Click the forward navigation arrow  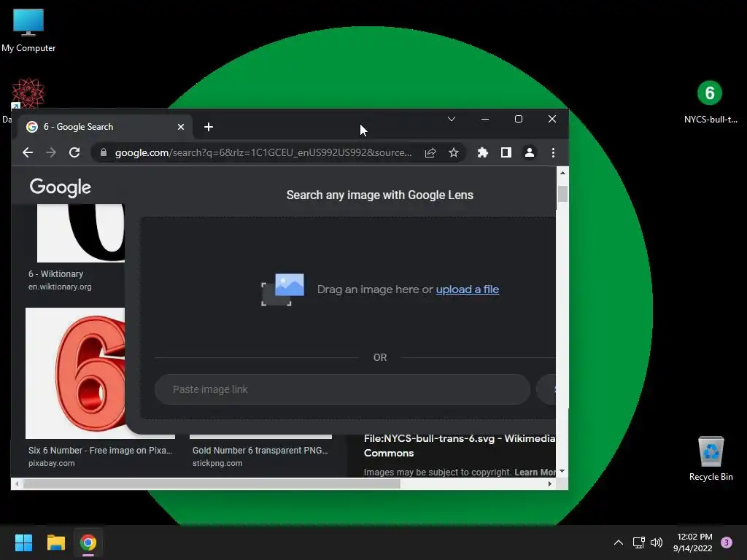coord(51,152)
